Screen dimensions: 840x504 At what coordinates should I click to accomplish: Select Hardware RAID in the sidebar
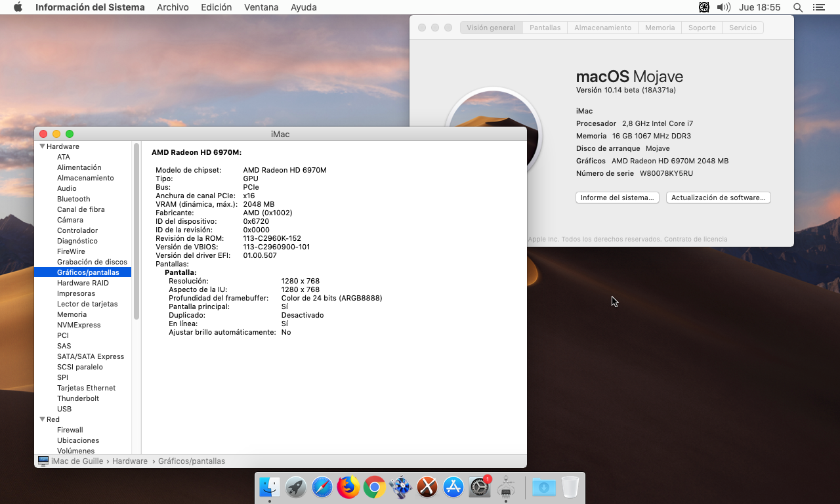tap(83, 283)
